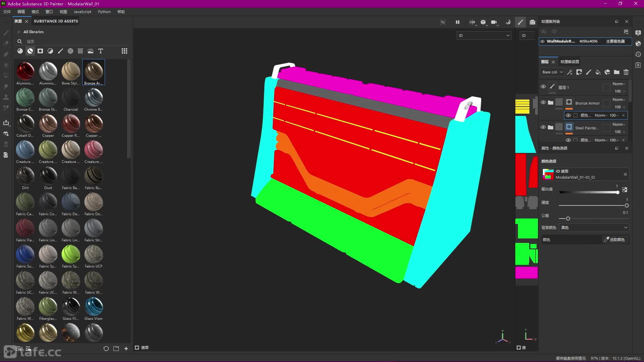This screenshot has height=362, width=644.
Task: Expand the All libraries tree
Action: pos(19,32)
